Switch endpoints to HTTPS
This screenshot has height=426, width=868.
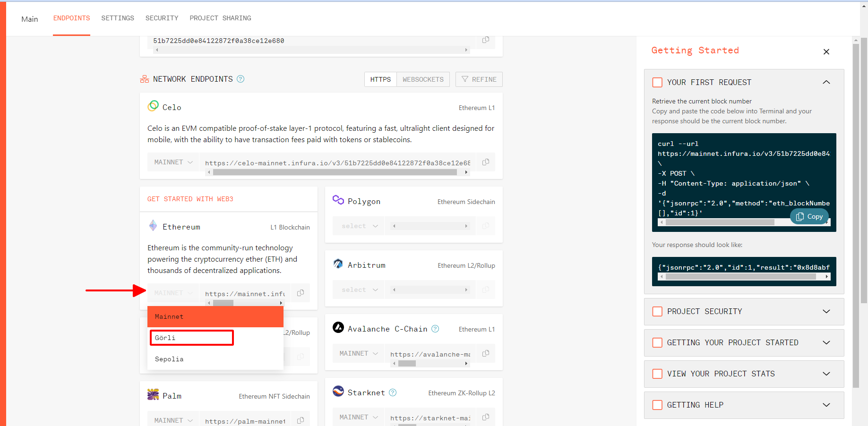tap(380, 79)
